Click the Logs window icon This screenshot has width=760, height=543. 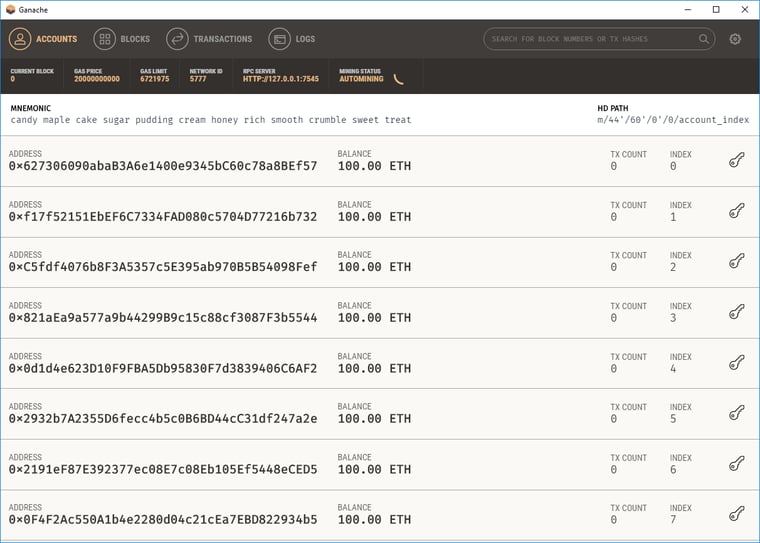pos(280,39)
